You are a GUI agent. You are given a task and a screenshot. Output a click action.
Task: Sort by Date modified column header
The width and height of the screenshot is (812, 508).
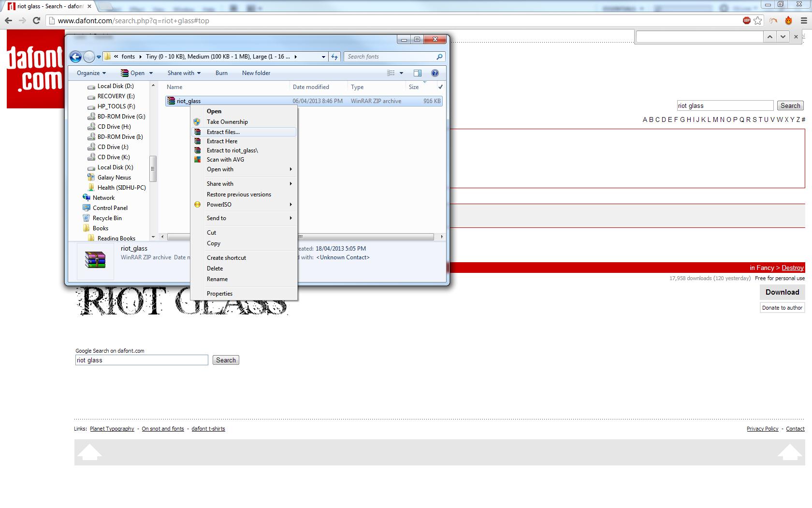311,87
